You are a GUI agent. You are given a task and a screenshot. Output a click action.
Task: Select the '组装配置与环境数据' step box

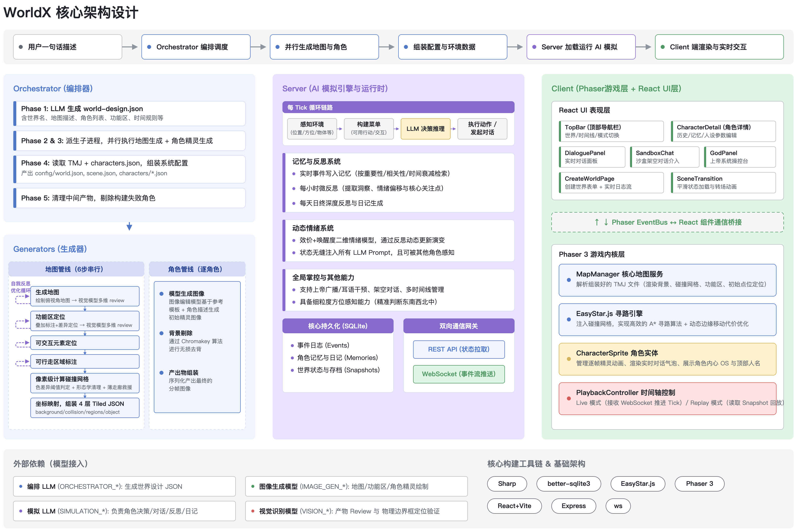(x=452, y=47)
